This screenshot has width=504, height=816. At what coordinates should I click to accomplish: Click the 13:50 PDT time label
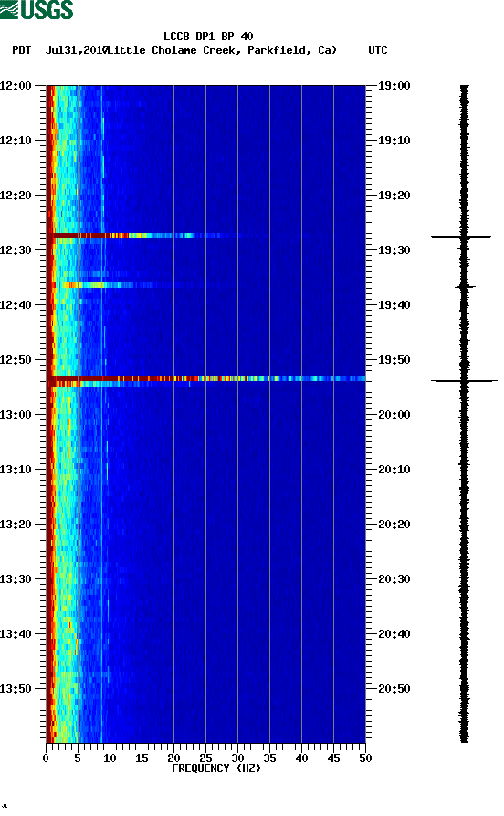pyautogui.click(x=16, y=688)
